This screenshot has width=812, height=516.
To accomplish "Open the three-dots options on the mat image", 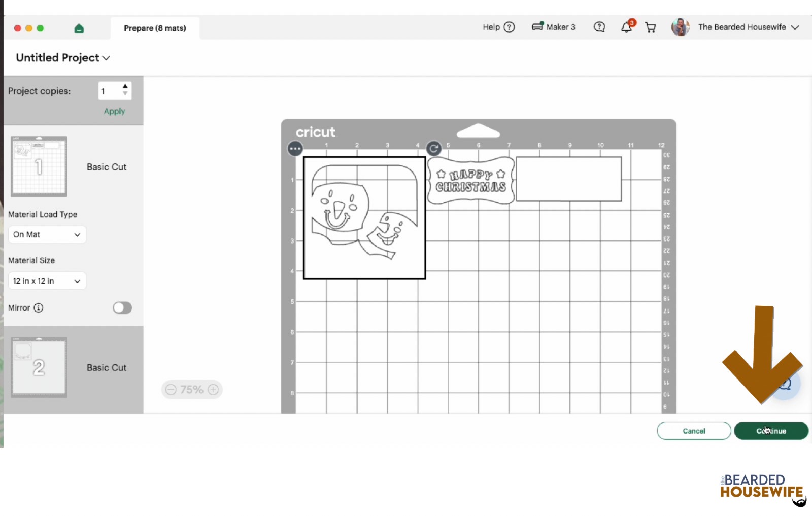I will (295, 149).
